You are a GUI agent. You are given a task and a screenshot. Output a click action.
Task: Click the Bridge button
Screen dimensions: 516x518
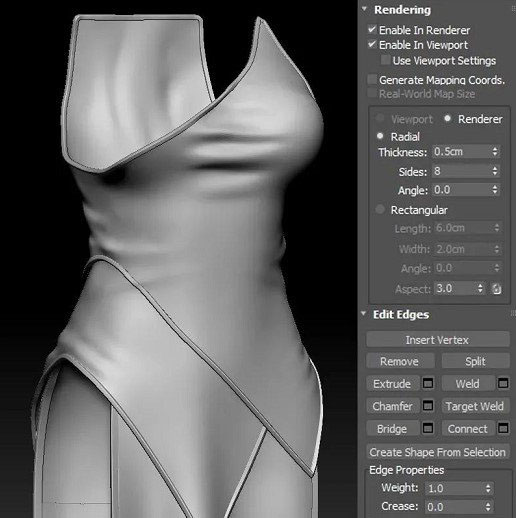pos(392,429)
